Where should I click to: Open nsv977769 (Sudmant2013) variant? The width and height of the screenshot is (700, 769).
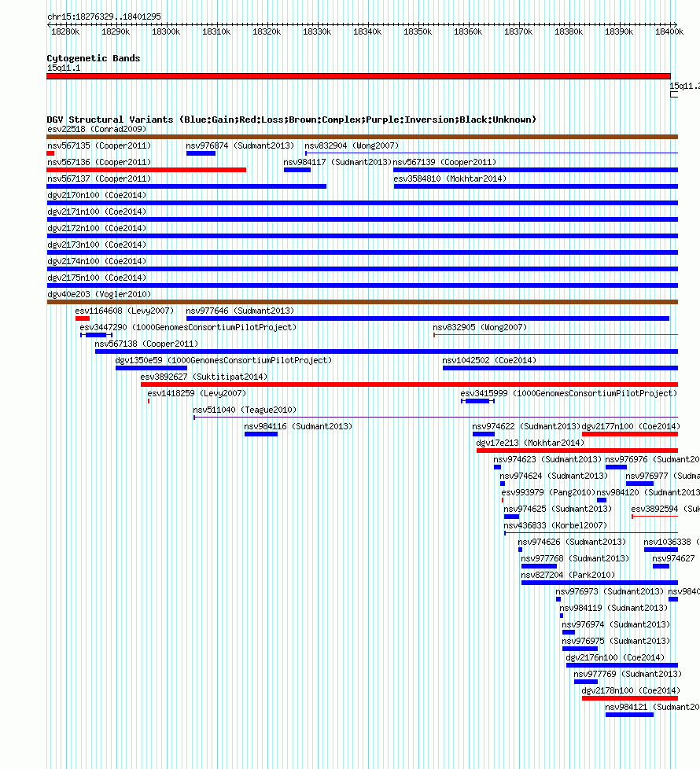[x=628, y=675]
